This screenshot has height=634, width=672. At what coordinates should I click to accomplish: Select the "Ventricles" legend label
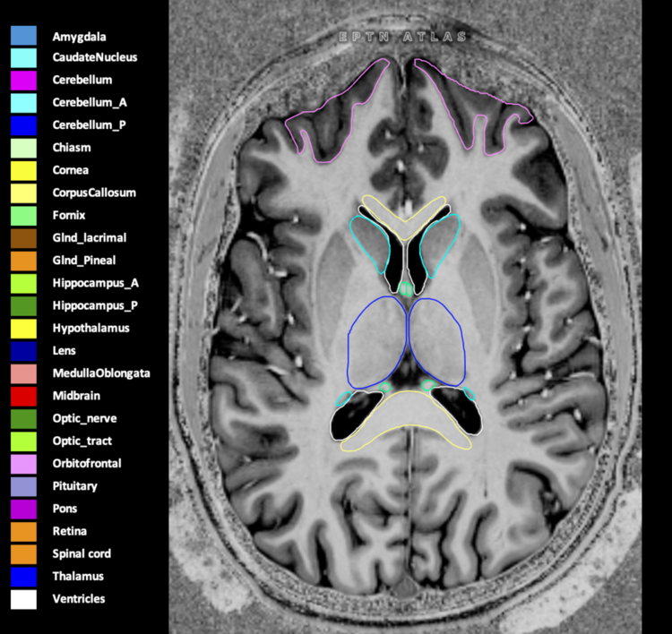click(x=79, y=599)
